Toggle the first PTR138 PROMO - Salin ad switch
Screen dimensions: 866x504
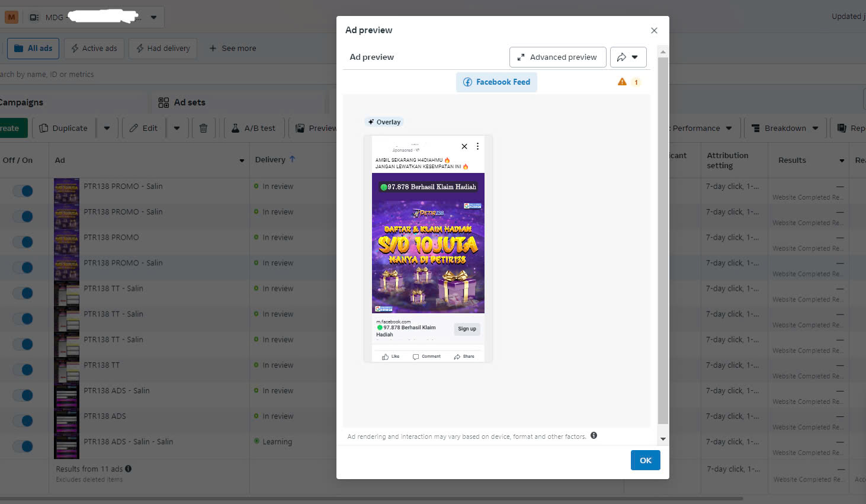(23, 191)
